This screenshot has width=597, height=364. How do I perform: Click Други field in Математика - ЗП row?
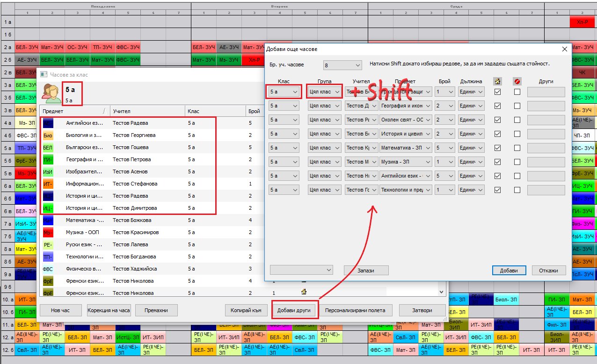(546, 148)
